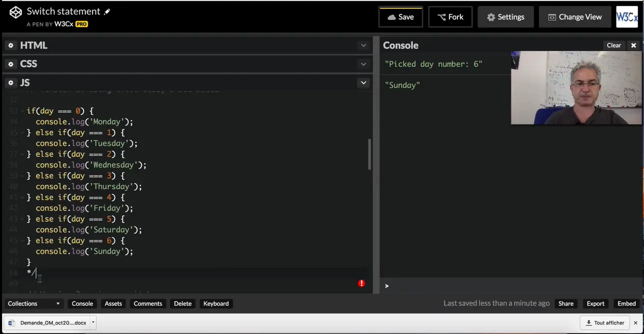Open HTML editor settings gear
The height and width of the screenshot is (334, 644).
(x=10, y=45)
